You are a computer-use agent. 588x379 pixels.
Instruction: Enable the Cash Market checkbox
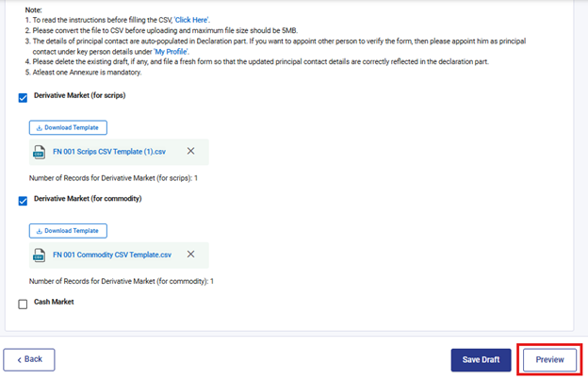(24, 304)
